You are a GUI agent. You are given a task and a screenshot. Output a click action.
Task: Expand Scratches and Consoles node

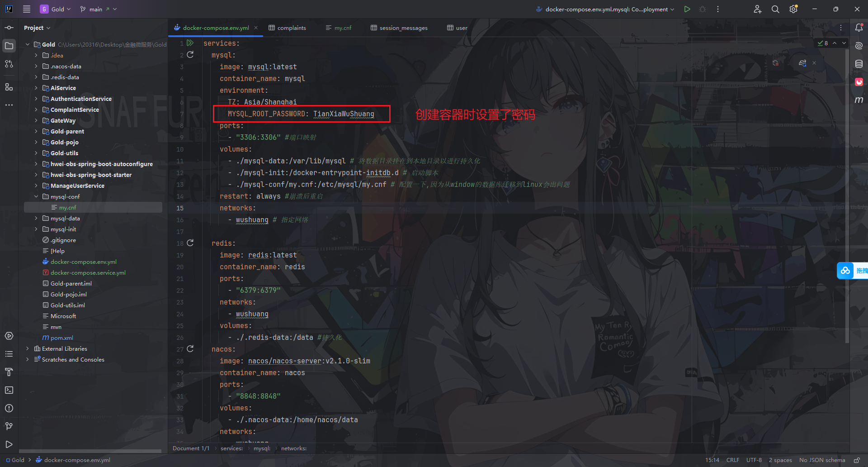point(28,359)
